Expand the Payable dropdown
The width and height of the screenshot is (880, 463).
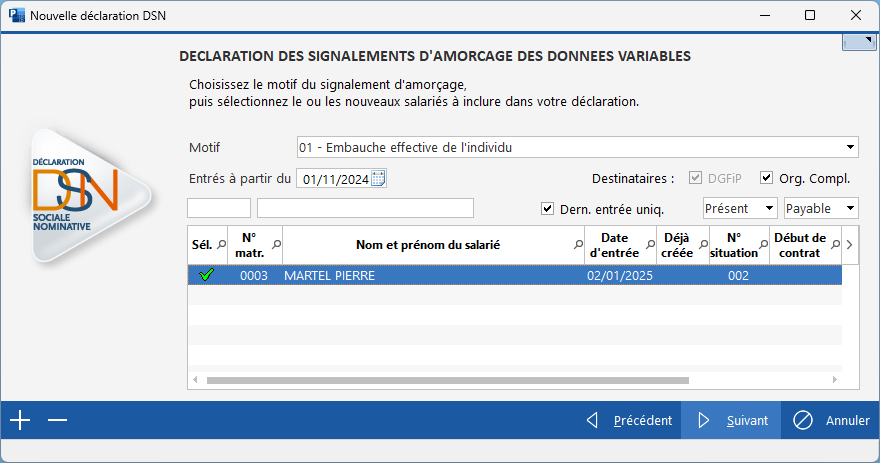coord(850,208)
